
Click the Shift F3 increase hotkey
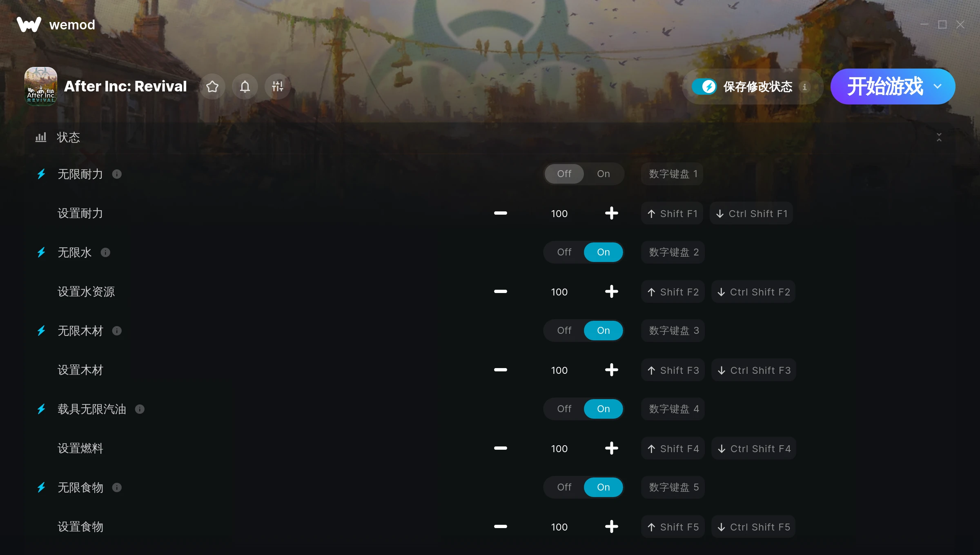pyautogui.click(x=673, y=370)
